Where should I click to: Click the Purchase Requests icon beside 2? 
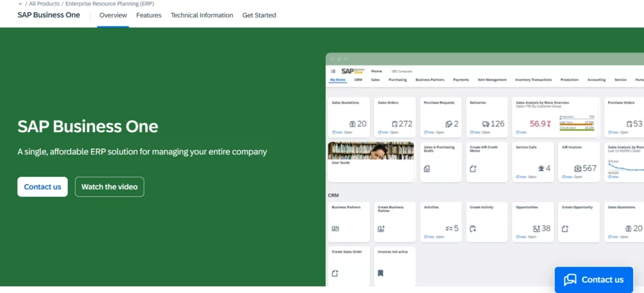click(x=448, y=124)
